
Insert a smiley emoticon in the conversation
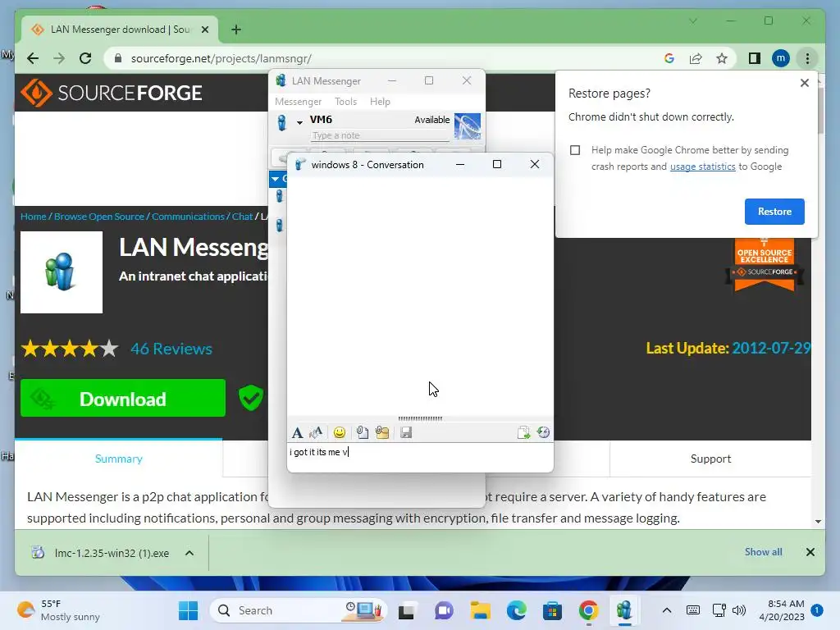339,432
